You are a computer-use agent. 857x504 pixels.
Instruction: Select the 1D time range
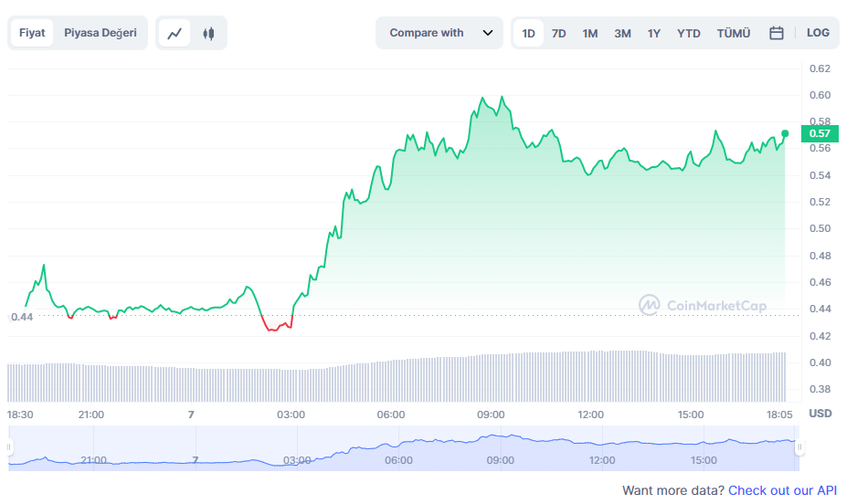point(528,33)
